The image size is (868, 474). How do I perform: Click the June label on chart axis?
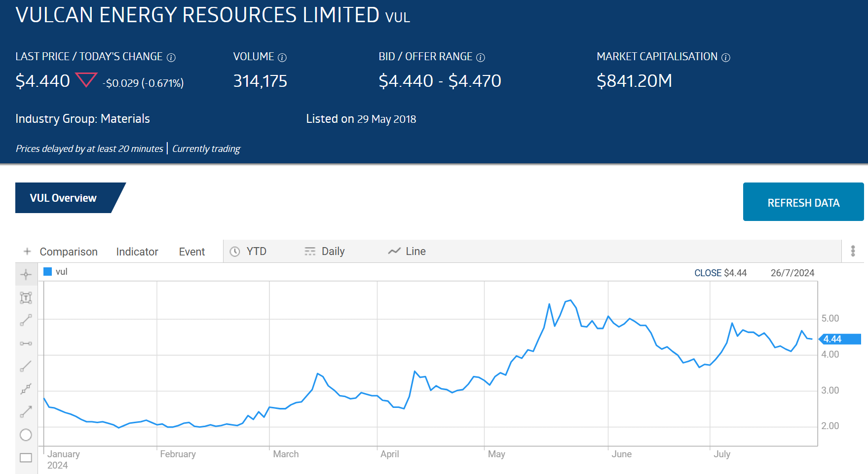point(621,454)
